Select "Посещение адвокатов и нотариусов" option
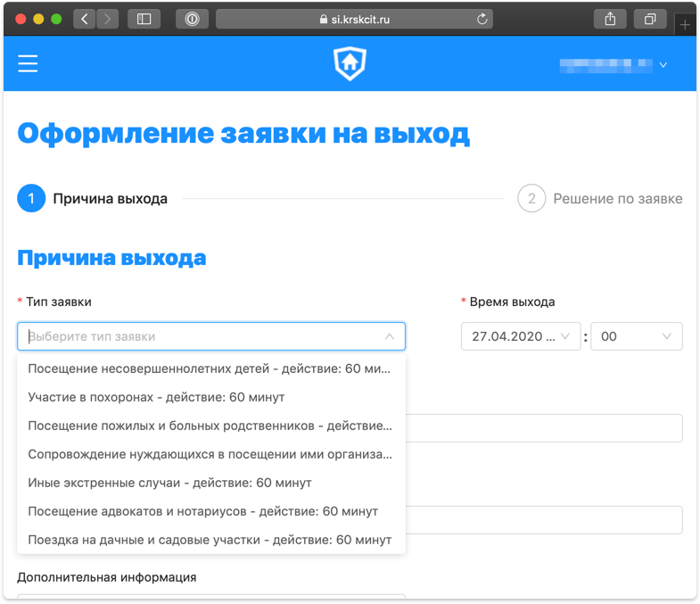Viewport: 700px width, 604px height. click(x=202, y=511)
